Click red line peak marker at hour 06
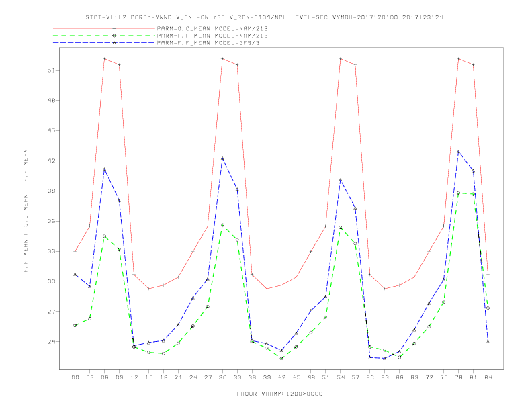Viewport: 532px width, 411px height. pyautogui.click(x=105, y=58)
